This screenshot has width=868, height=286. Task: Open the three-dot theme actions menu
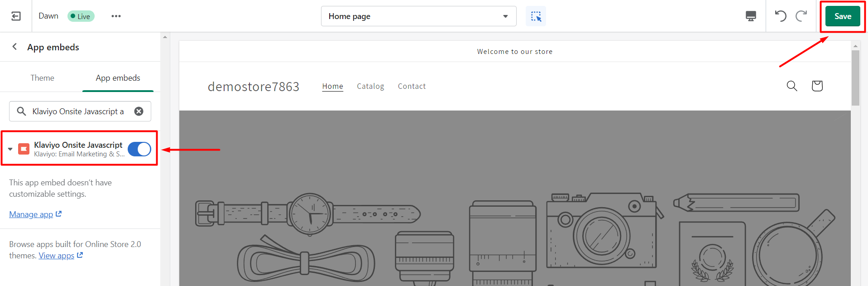pos(116,16)
